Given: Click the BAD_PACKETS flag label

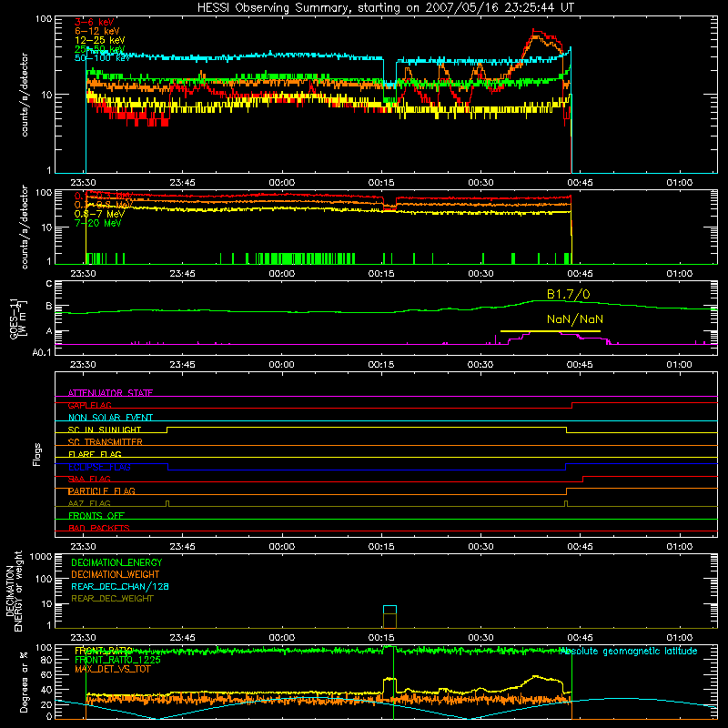Looking at the screenshot, I should 99,529.
